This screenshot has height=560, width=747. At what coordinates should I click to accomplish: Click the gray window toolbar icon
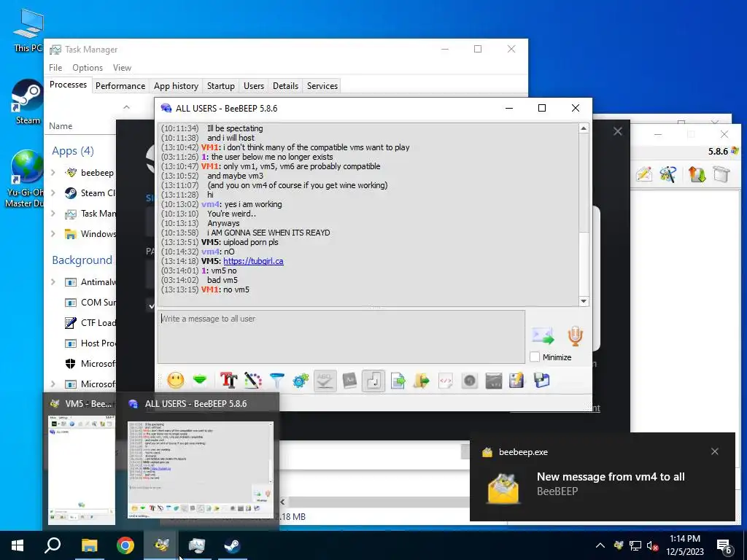(x=494, y=381)
